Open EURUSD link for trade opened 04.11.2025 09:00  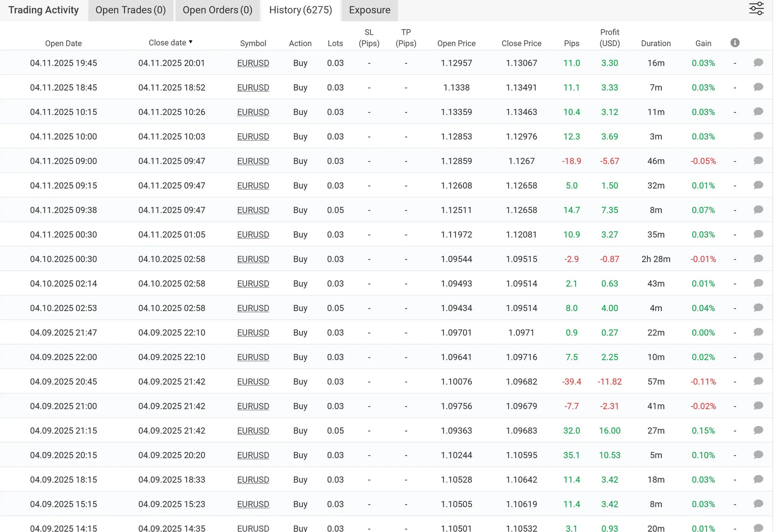click(x=253, y=161)
